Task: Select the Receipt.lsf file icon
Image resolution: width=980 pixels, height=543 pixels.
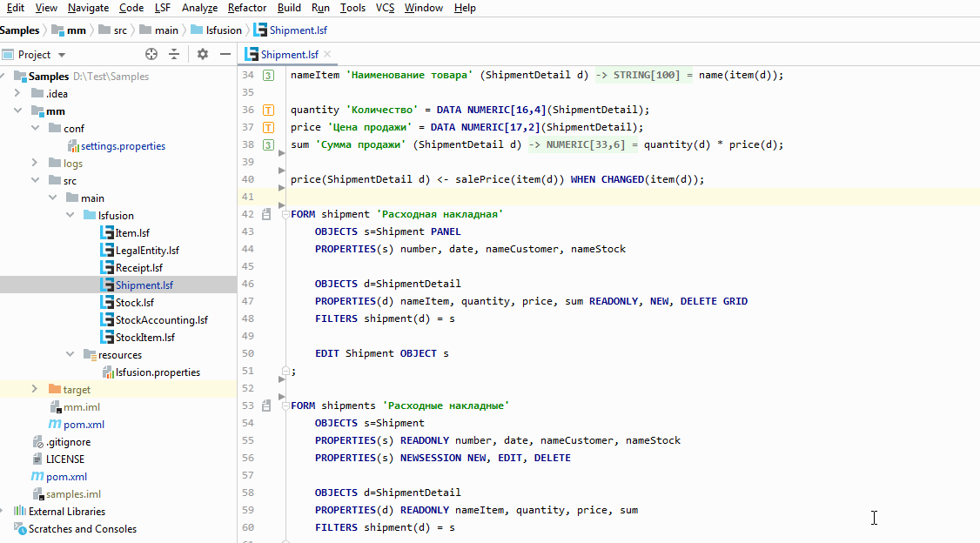Action: tap(107, 267)
